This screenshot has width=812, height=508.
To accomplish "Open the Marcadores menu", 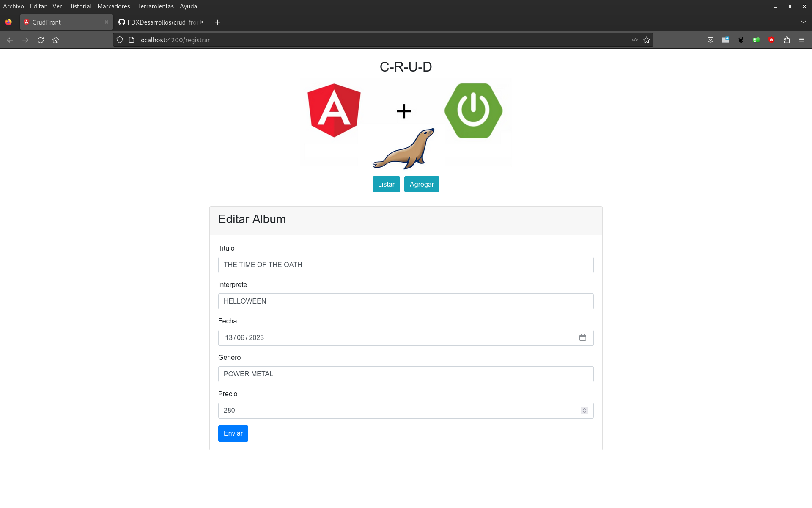I will click(x=113, y=6).
